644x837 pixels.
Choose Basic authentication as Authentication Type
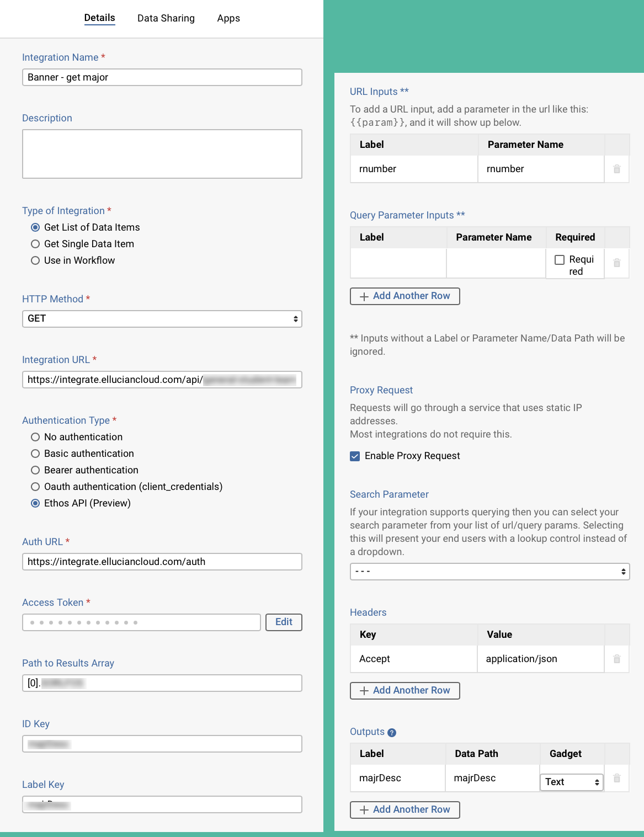(x=35, y=453)
